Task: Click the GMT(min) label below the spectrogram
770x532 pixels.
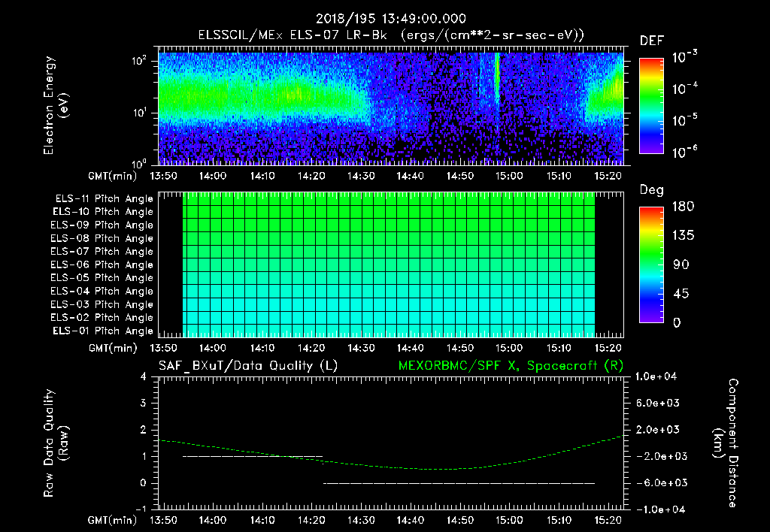Action: point(113,176)
